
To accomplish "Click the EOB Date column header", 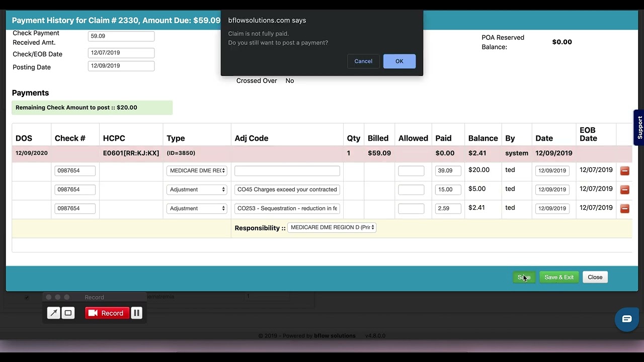I will 588,134.
